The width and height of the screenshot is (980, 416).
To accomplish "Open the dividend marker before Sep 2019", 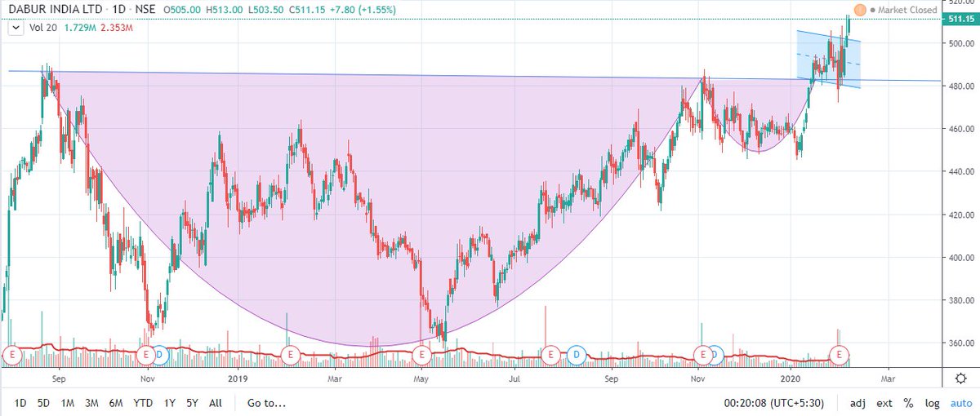I will tap(578, 355).
